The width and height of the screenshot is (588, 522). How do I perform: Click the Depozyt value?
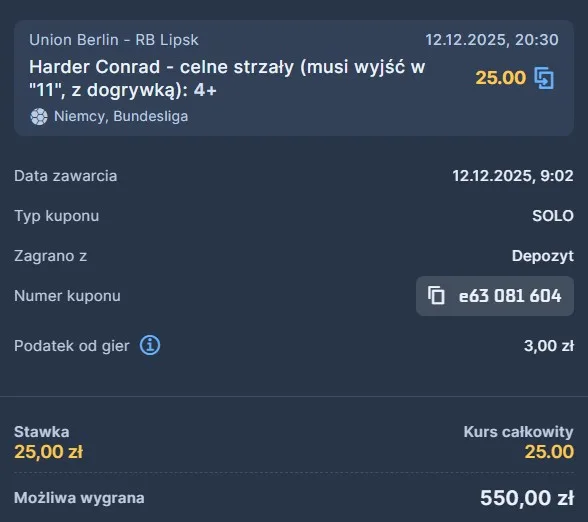point(543,256)
